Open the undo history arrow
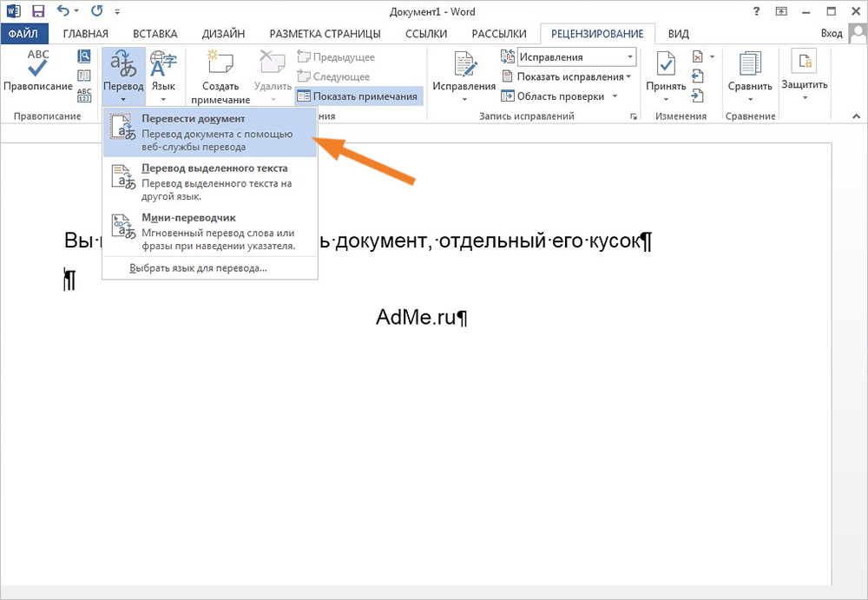The width and height of the screenshot is (868, 600). (x=76, y=11)
